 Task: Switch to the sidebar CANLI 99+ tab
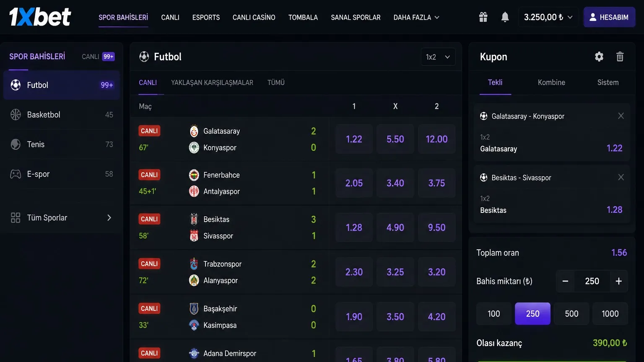click(98, 57)
